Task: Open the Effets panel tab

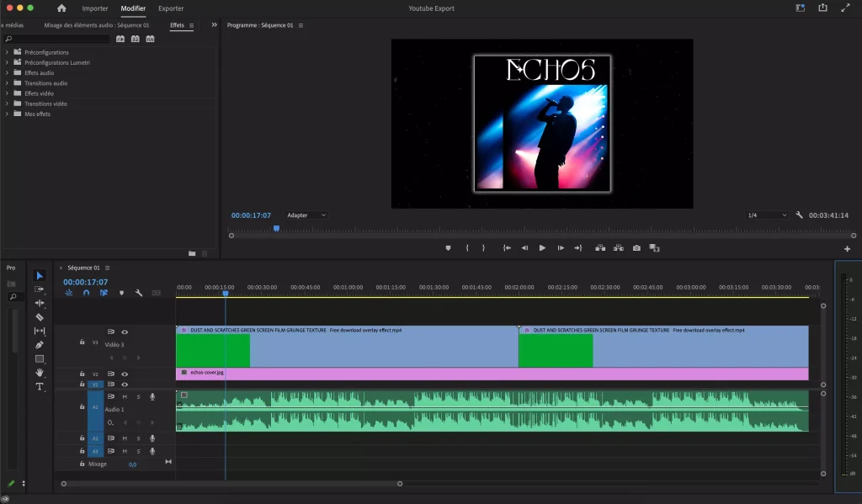Action: click(x=177, y=25)
